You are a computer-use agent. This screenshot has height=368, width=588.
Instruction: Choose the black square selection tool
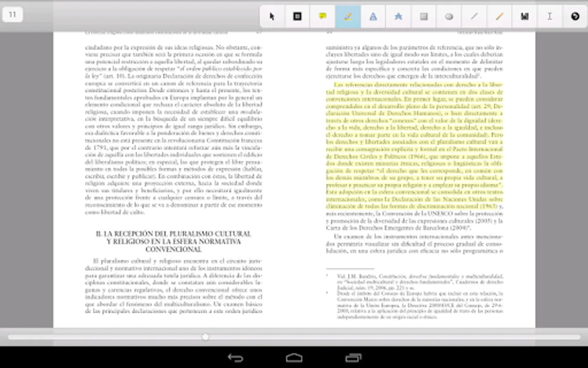click(x=297, y=17)
